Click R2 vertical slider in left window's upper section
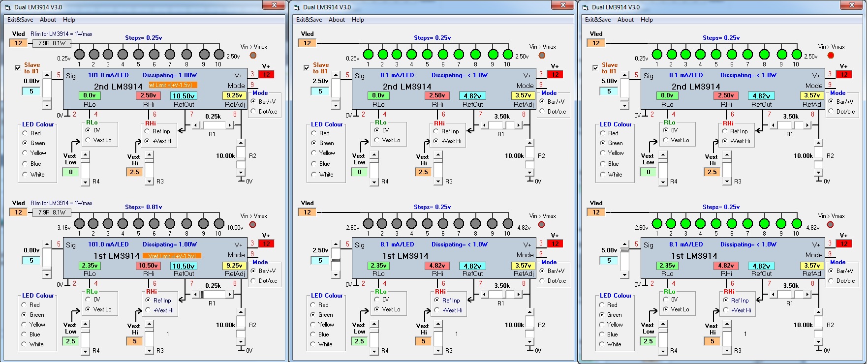Image resolution: width=868 pixels, height=364 pixels. pos(241,158)
